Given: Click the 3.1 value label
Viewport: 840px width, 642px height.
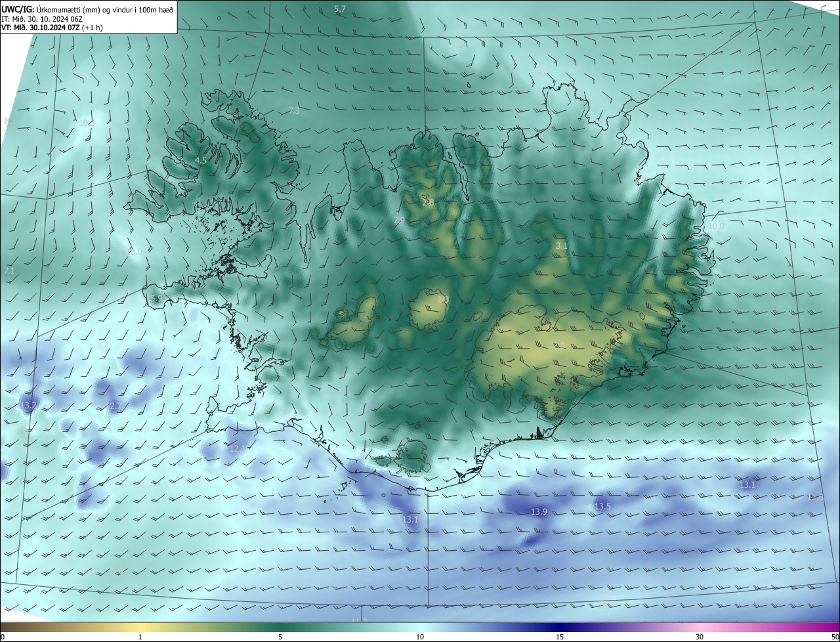Looking at the screenshot, I should 562,246.
